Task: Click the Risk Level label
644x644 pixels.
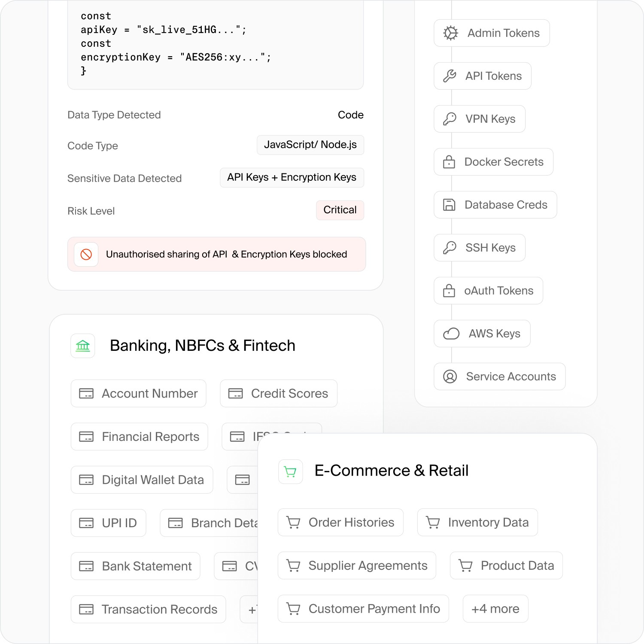Action: [91, 211]
